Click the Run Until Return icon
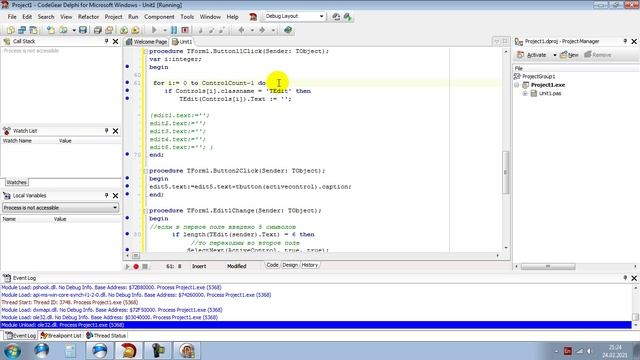Viewport: 640px width, 360px height. pyautogui.click(x=222, y=30)
